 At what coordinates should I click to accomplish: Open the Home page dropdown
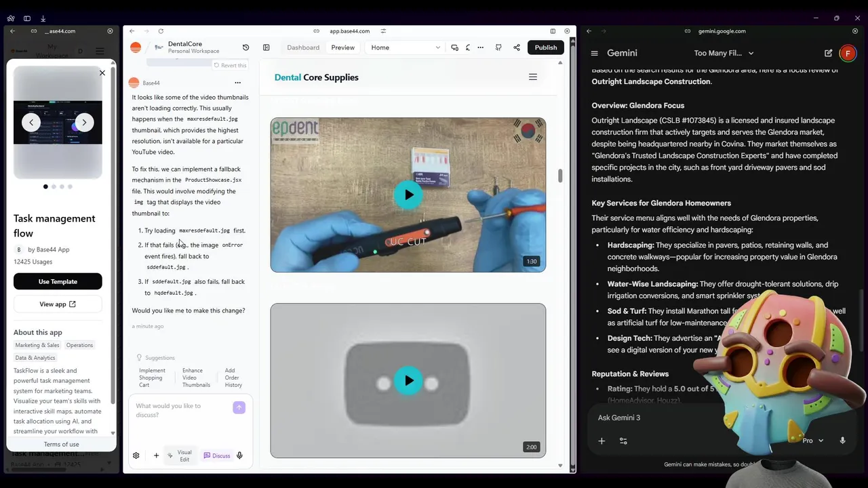pyautogui.click(x=405, y=47)
